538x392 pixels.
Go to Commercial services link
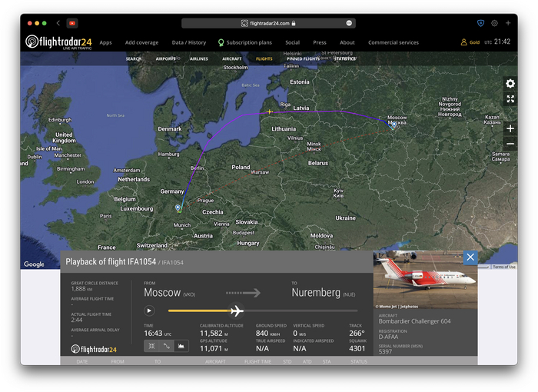pyautogui.click(x=393, y=43)
